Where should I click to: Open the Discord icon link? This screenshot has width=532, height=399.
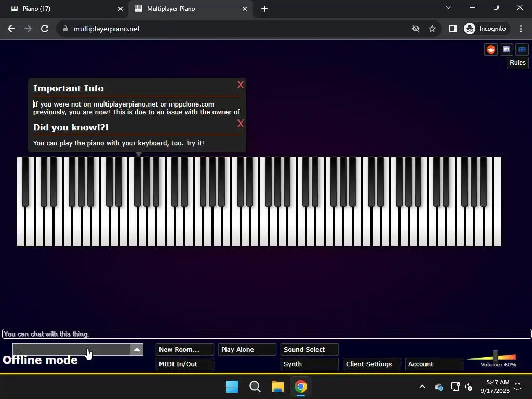tap(506, 49)
